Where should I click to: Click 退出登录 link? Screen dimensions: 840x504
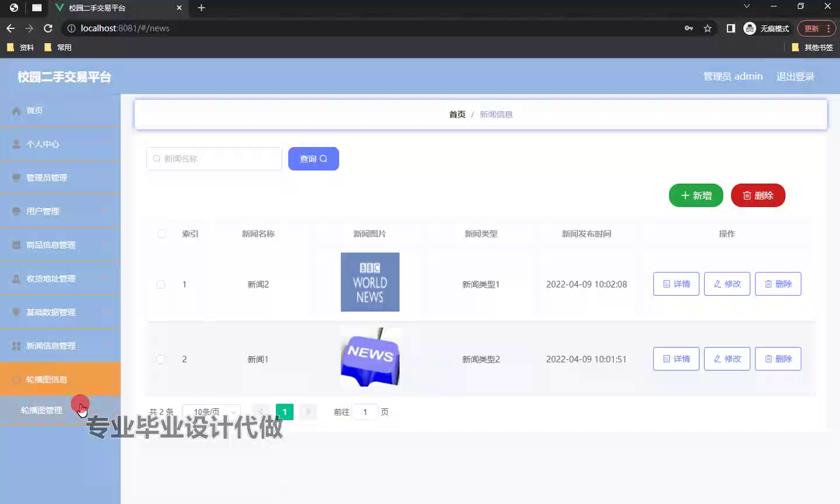(x=795, y=76)
